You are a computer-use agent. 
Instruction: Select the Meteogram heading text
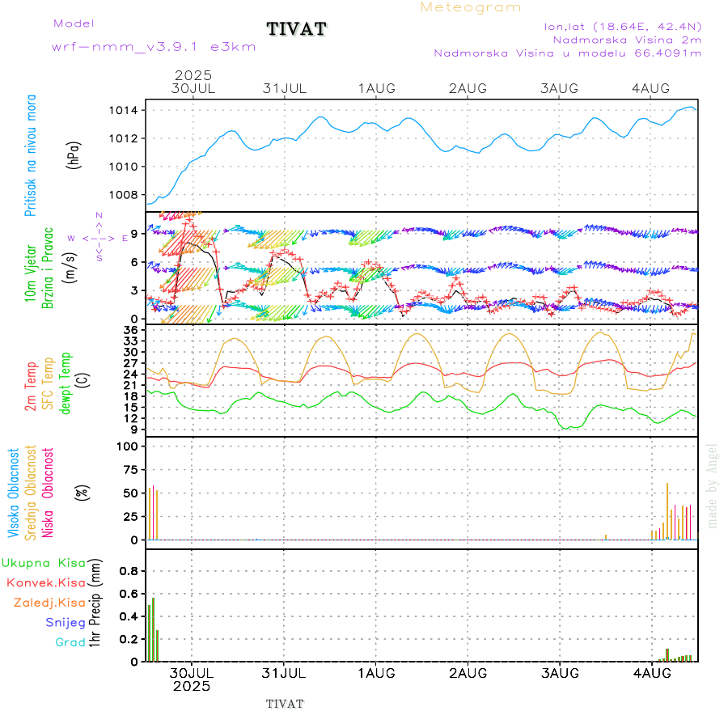[471, 7]
